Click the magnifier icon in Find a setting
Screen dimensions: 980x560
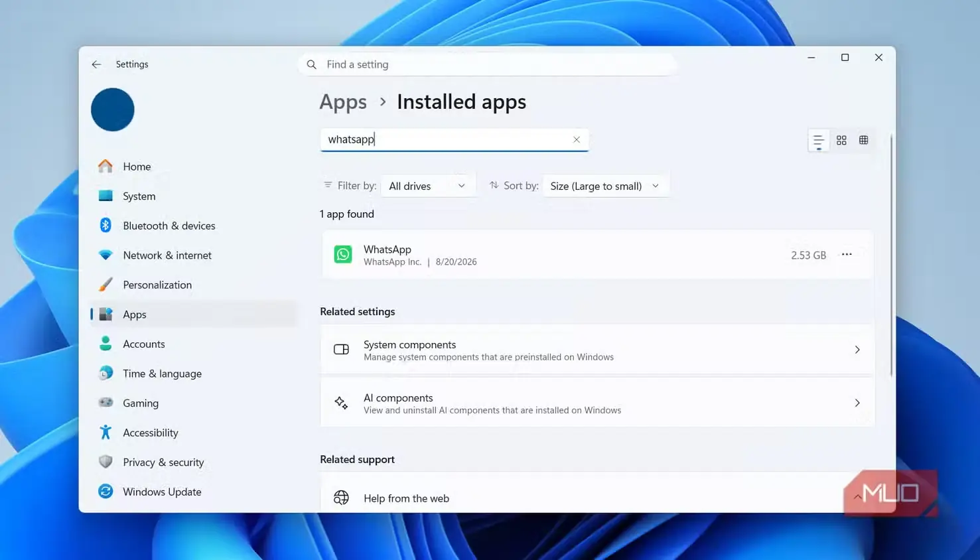point(311,64)
